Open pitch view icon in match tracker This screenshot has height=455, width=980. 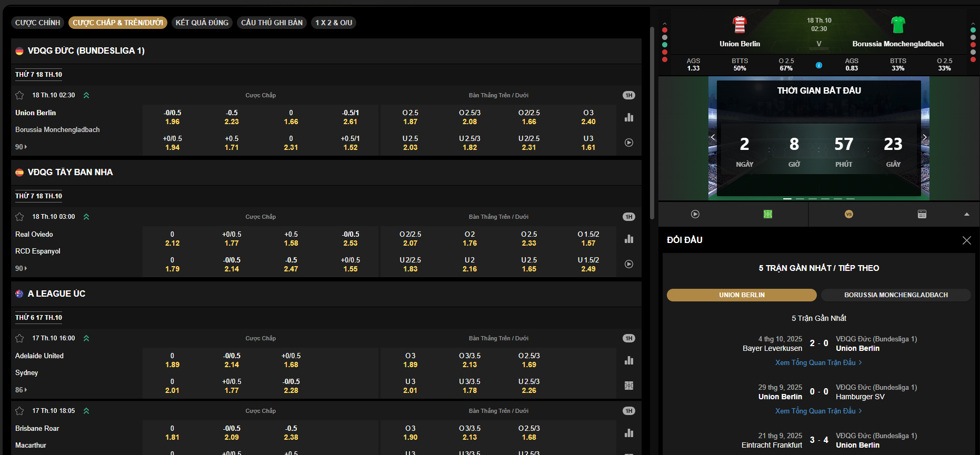click(x=768, y=214)
